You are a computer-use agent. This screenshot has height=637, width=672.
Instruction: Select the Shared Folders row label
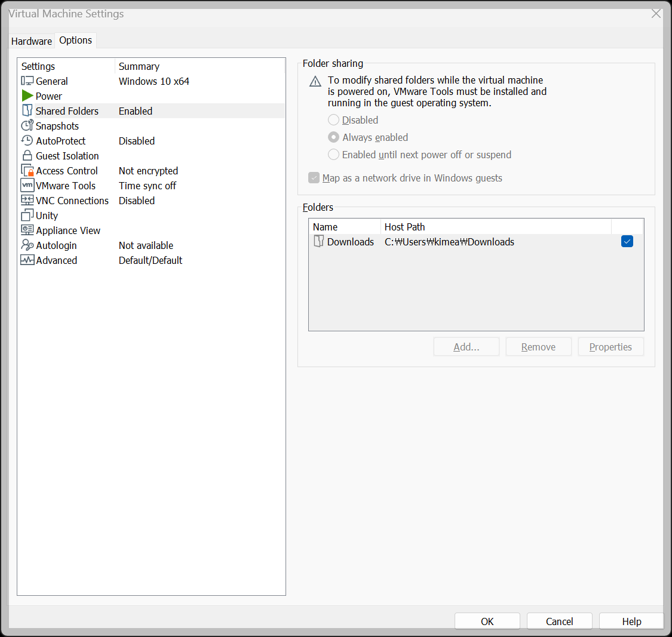click(67, 111)
